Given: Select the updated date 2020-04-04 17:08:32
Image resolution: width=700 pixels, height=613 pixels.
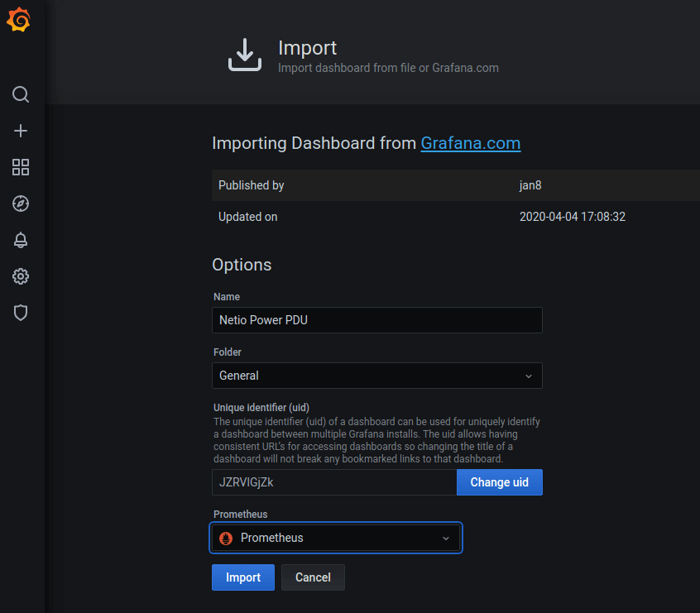Looking at the screenshot, I should coord(573,217).
